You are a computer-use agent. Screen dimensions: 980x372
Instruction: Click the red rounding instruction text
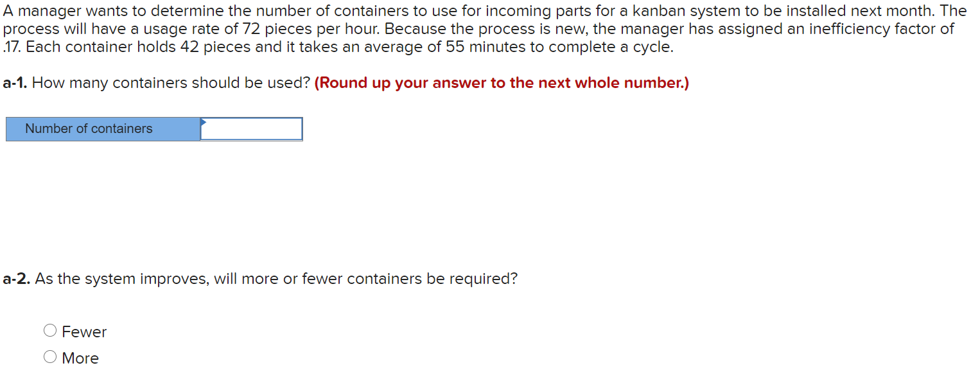(x=502, y=82)
